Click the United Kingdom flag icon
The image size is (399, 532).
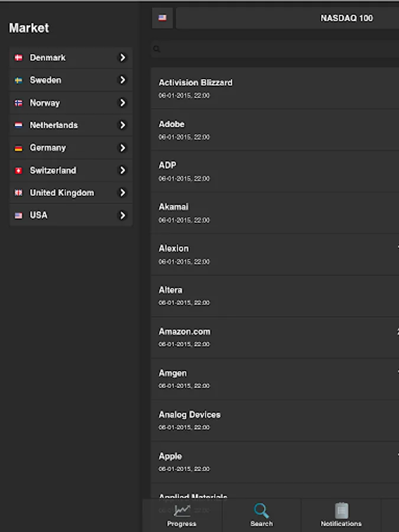point(18,193)
